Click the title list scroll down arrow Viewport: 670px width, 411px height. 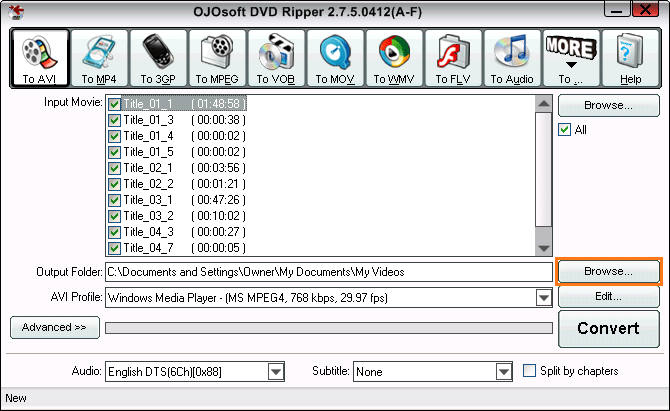[544, 248]
